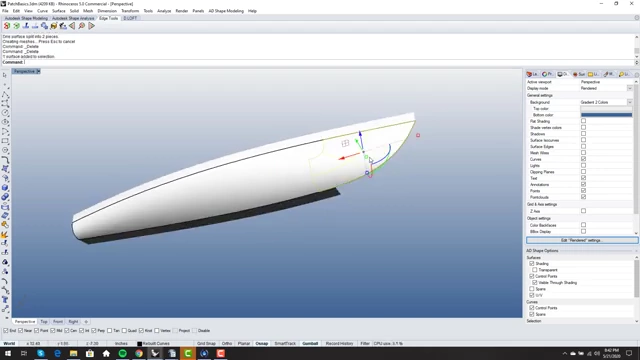Open File Explorer from the taskbar
Viewport: 640px width, 360px height.
(73, 353)
